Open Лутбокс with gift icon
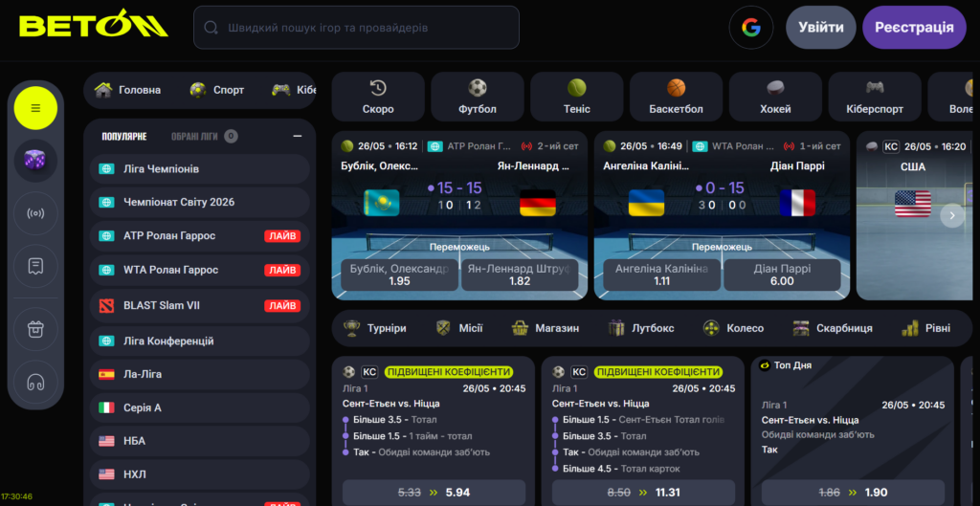This screenshot has width=980, height=506. pos(640,328)
